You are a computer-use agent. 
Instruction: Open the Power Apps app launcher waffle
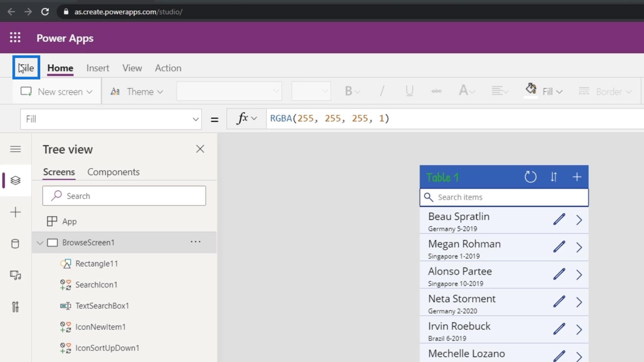point(15,38)
